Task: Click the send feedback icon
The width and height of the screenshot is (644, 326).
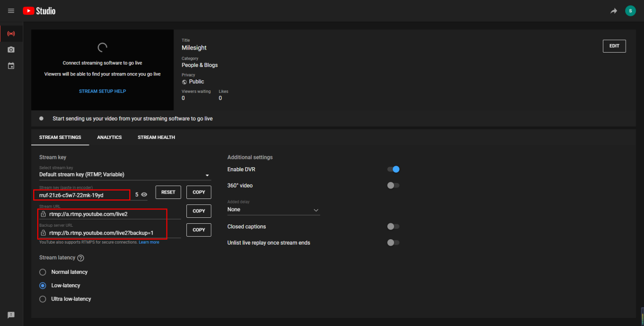Action: click(x=11, y=315)
